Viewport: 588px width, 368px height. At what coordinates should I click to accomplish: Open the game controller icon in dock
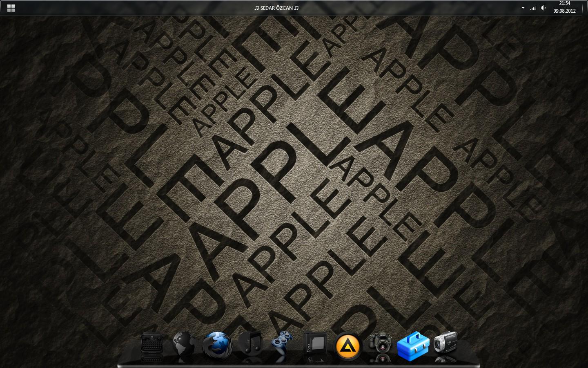282,344
